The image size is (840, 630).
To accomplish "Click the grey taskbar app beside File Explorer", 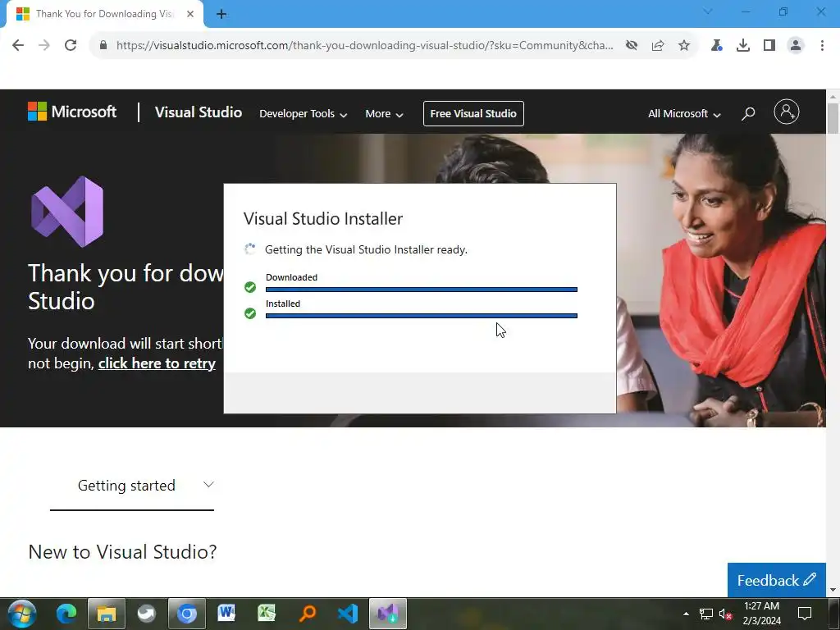I will click(146, 614).
